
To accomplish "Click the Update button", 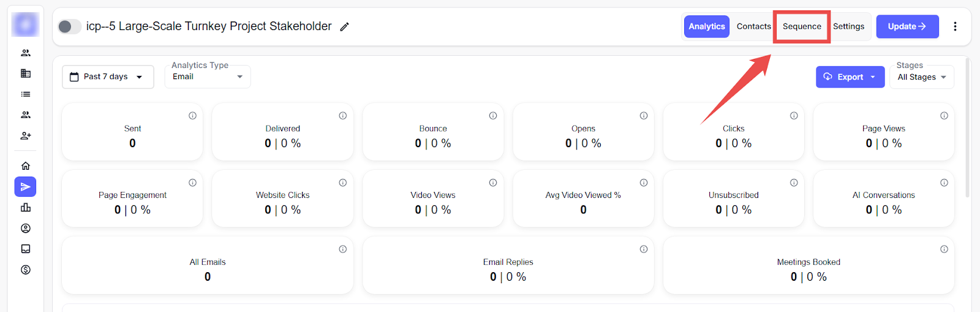I will [x=907, y=26].
